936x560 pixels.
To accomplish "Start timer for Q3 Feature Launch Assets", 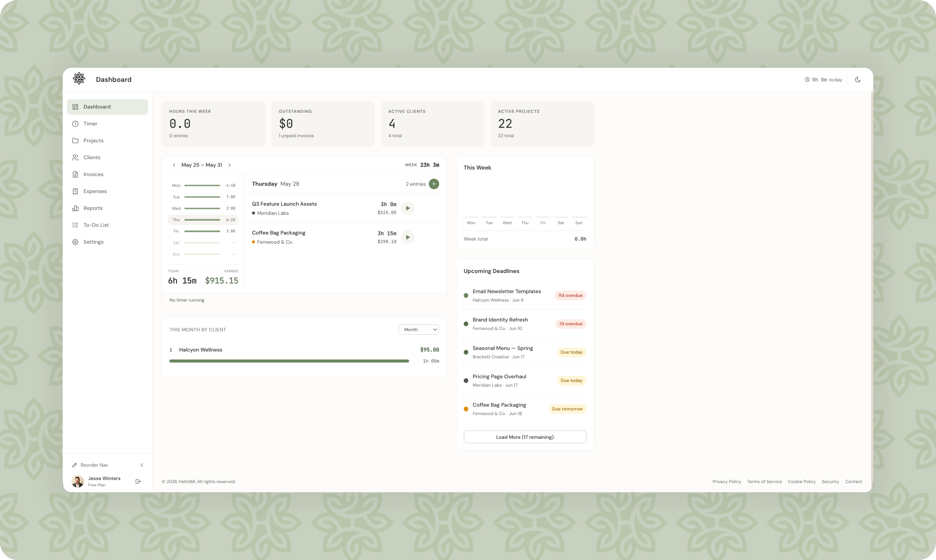I will click(x=408, y=208).
